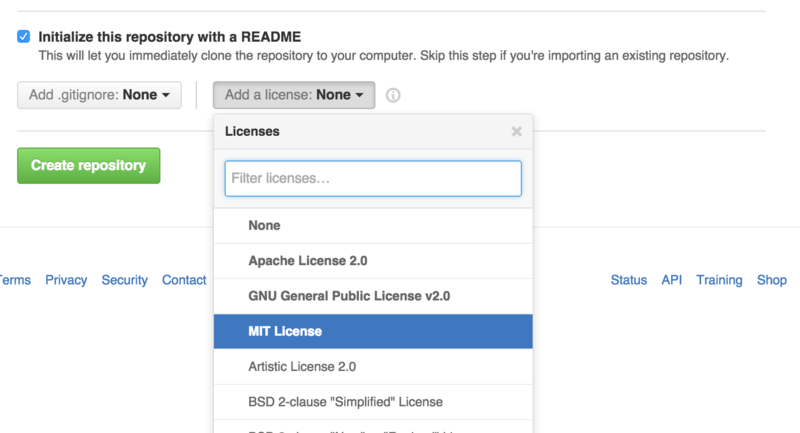Viewport: 800px width, 433px height.
Task: Pick the MIT License option
Action: tap(285, 331)
